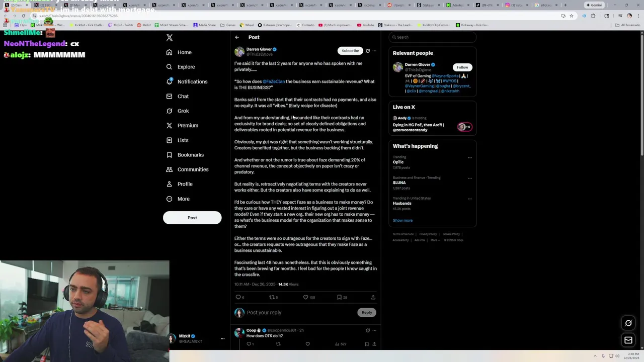644x362 pixels.
Task: Open Premium in the sidebar
Action: pyautogui.click(x=182, y=125)
